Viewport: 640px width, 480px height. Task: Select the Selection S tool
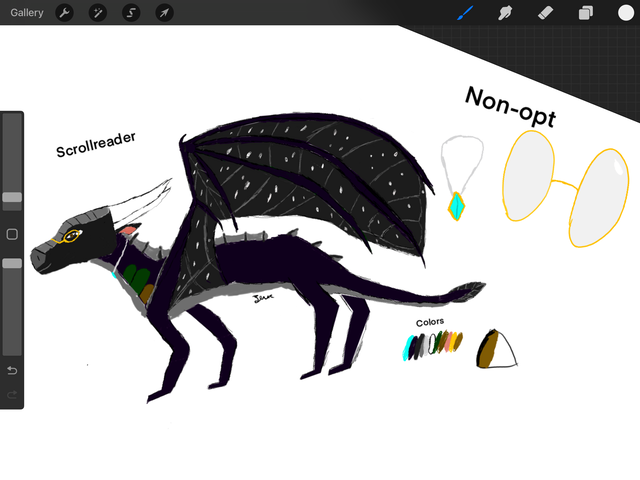click(131, 13)
